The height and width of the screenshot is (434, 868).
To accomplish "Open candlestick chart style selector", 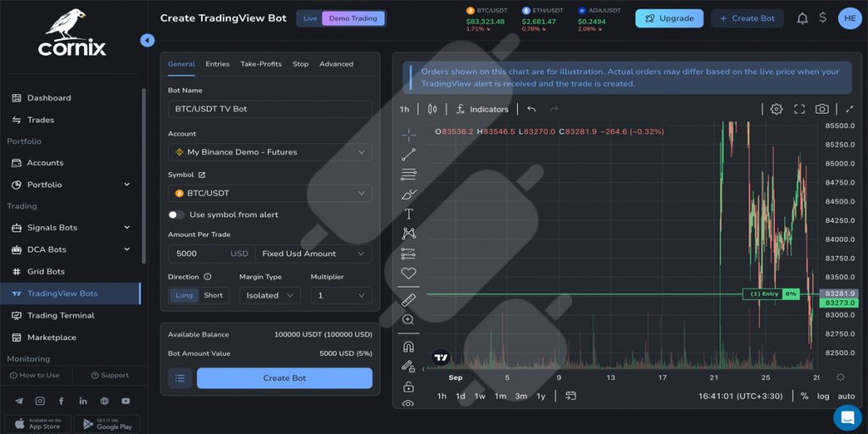I will pyautogui.click(x=432, y=109).
